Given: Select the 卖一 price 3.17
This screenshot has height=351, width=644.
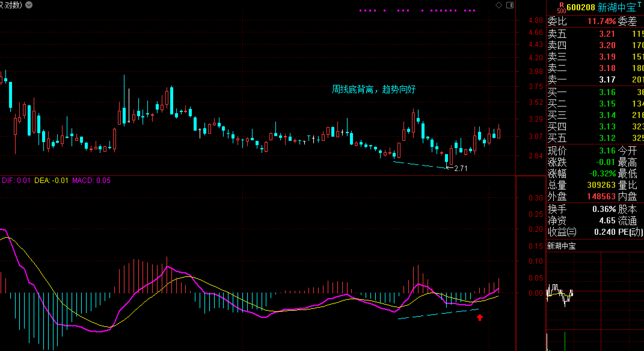Looking at the screenshot, I should click(607, 80).
